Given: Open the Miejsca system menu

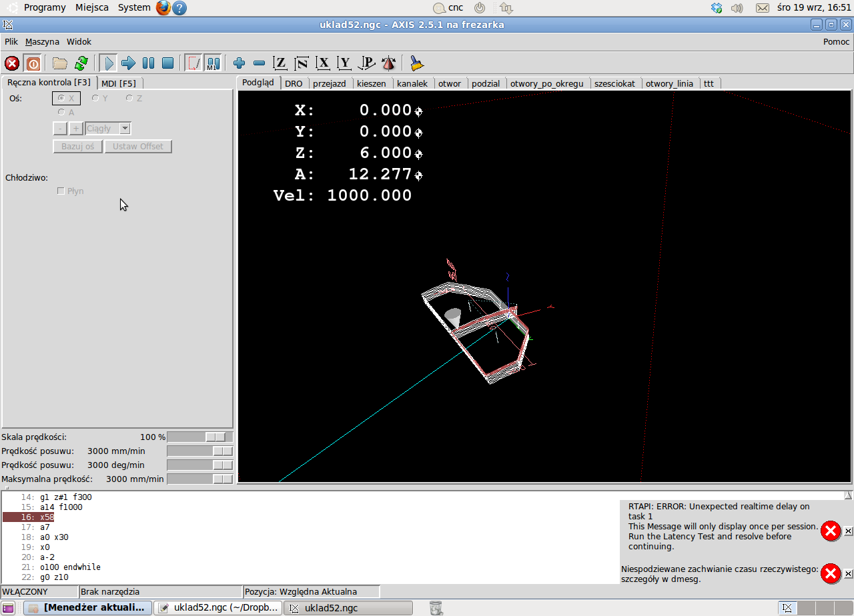Looking at the screenshot, I should [92, 7].
